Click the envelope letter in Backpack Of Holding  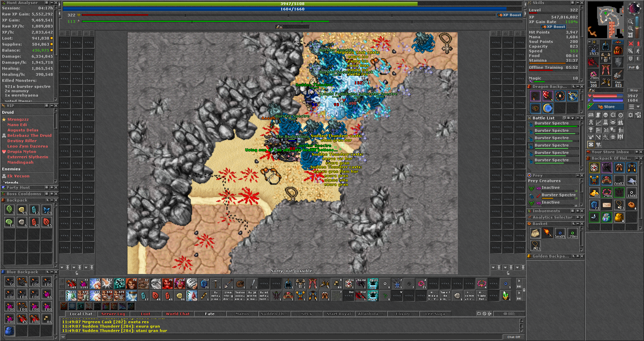[607, 205]
